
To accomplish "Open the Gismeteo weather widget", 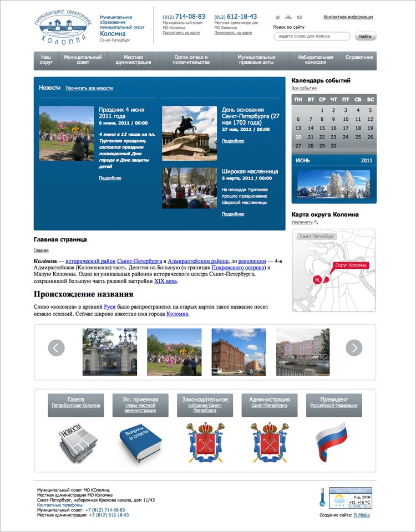I will point(351,498).
